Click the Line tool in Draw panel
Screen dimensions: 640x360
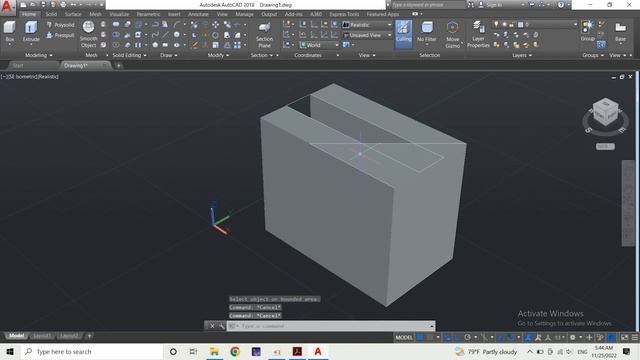[165, 35]
